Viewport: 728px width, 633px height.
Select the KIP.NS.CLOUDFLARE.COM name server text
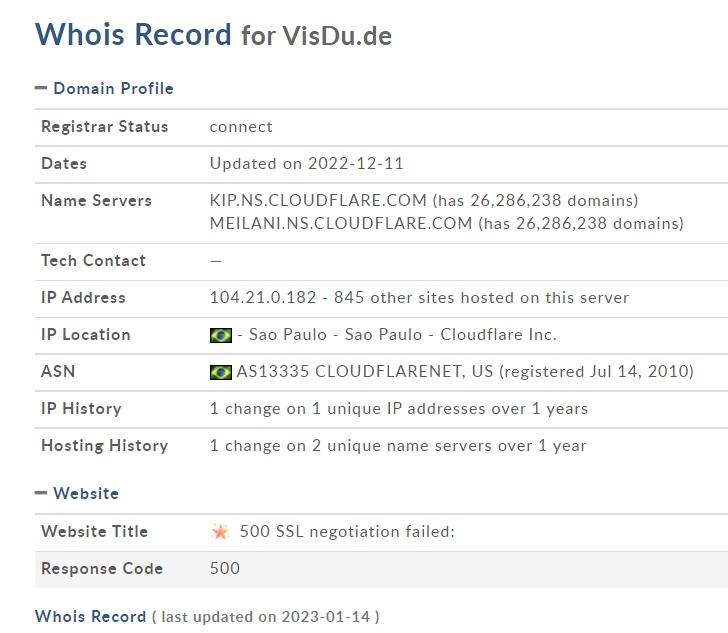click(x=318, y=200)
